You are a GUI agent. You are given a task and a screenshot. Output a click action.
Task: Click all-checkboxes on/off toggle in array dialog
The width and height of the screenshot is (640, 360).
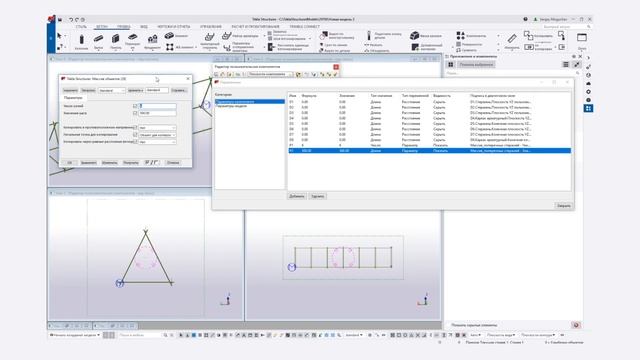(152, 162)
